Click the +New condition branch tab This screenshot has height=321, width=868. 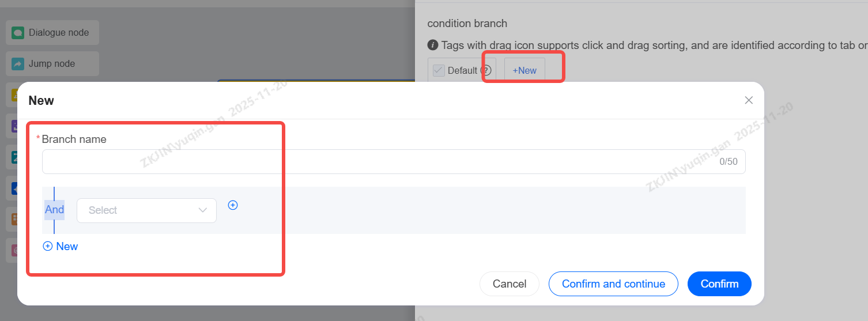point(524,70)
